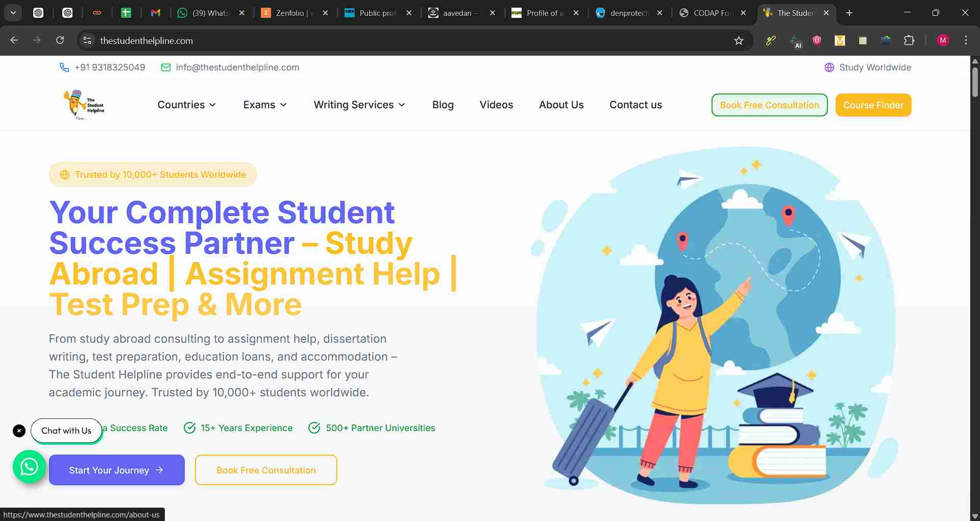Reload the page using the refresh icon
Viewport: 980px width, 521px height.
[60, 40]
